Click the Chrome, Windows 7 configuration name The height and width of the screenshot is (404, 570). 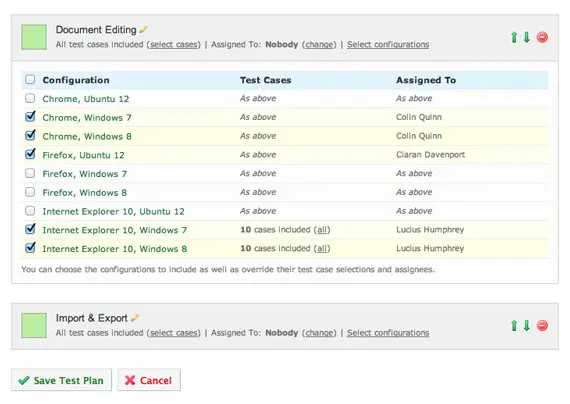(x=87, y=118)
